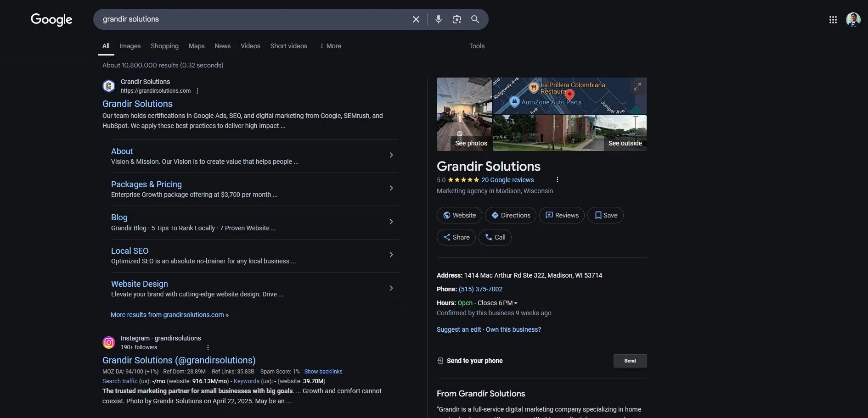Open the Blog sitelink

coord(119,217)
